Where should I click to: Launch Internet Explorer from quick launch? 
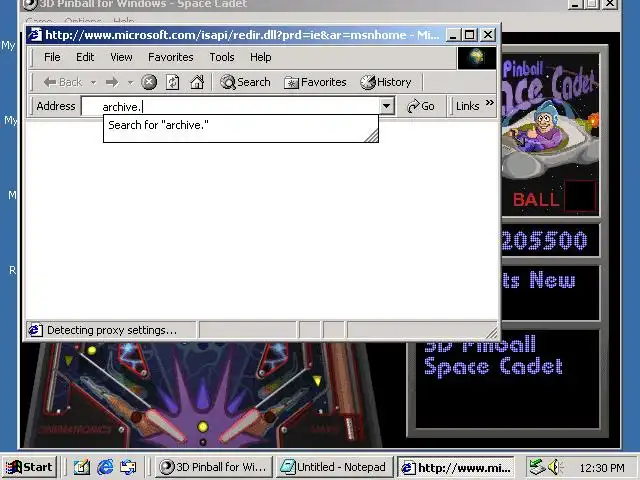(105, 467)
